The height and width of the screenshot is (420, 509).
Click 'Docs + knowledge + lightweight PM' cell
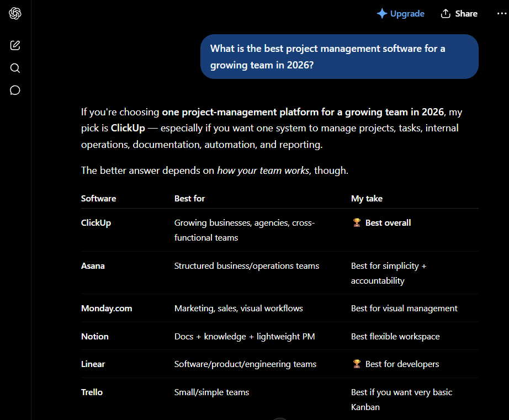tap(245, 336)
